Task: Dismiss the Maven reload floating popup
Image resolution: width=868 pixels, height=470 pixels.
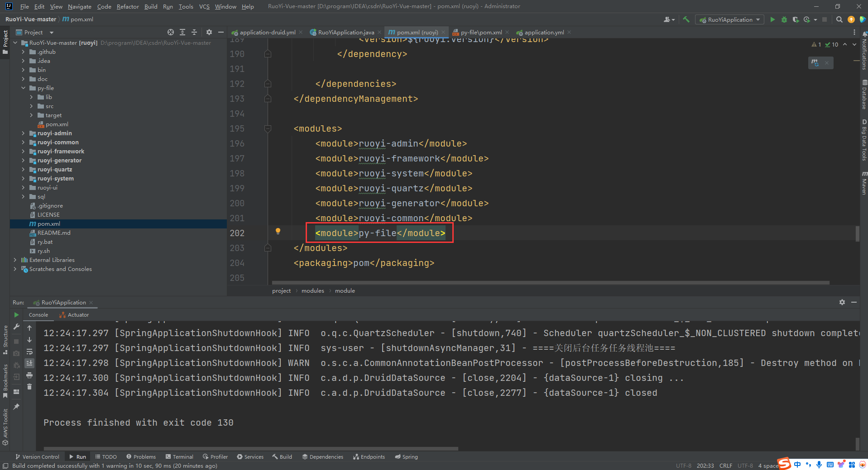Action: point(827,63)
